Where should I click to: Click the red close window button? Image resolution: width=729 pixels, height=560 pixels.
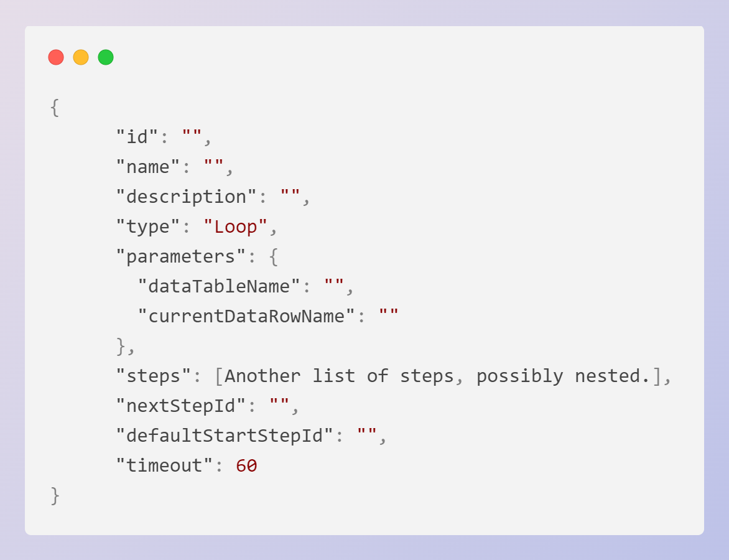(56, 57)
